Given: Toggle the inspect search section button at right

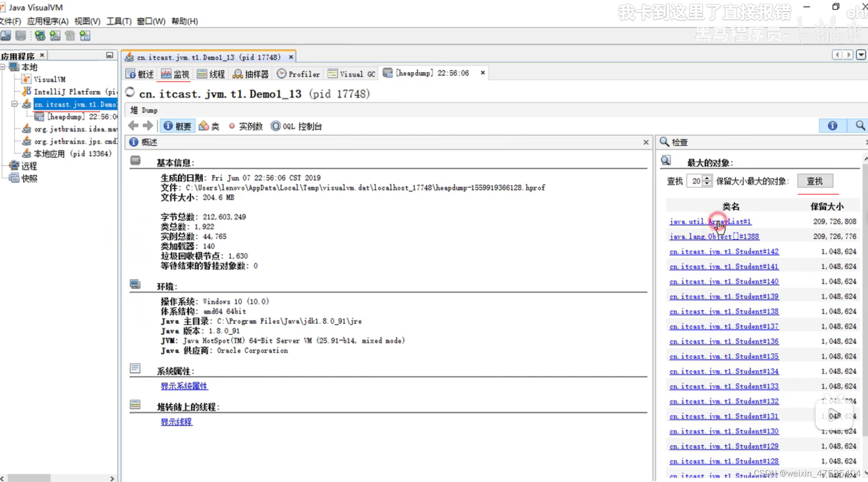Looking at the screenshot, I should (860, 125).
